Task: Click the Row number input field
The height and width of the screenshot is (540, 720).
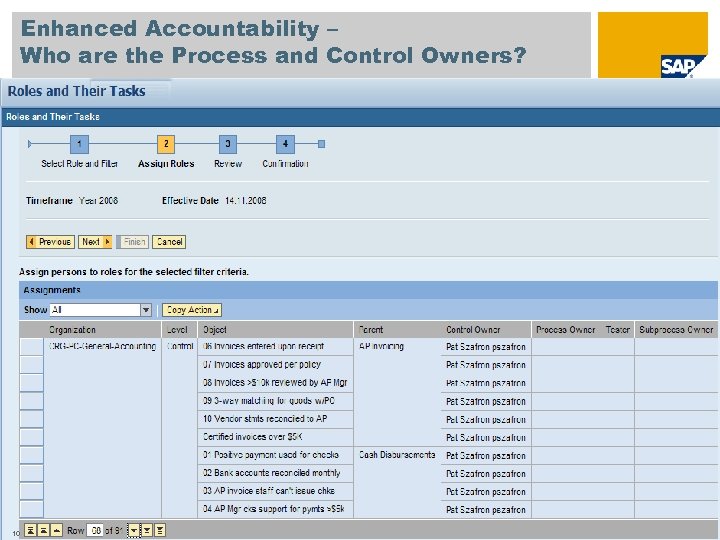Action: tap(95, 530)
